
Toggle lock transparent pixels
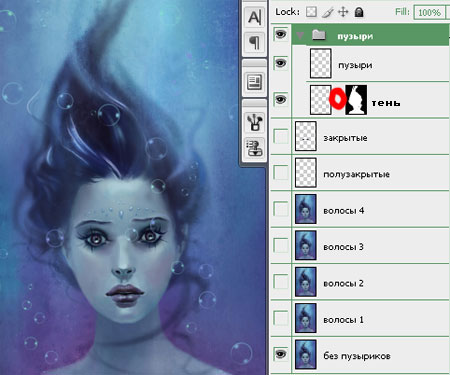tap(311, 12)
